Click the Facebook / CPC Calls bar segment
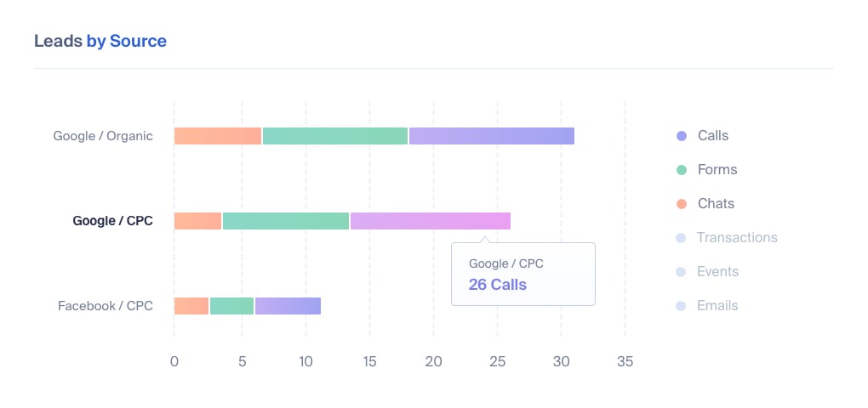The width and height of the screenshot is (868, 408). [288, 306]
